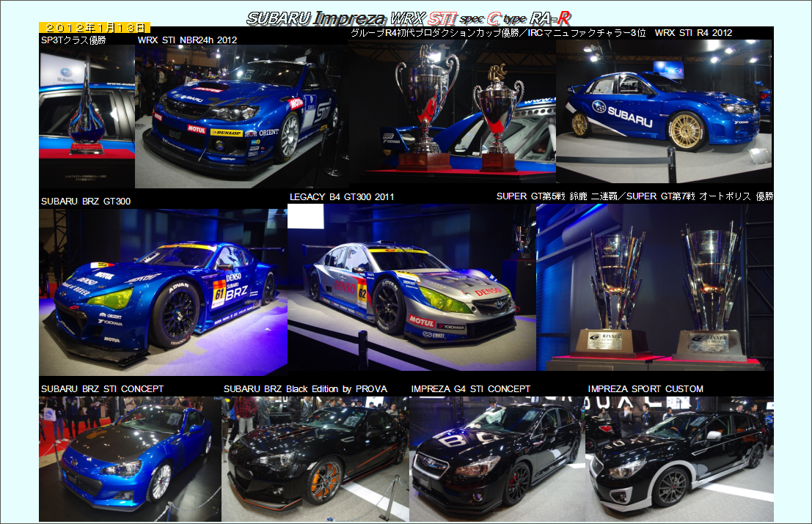Click the 'WRX STI NBR24h 2012' caption
Screen dimensions: 812x524
pos(188,40)
